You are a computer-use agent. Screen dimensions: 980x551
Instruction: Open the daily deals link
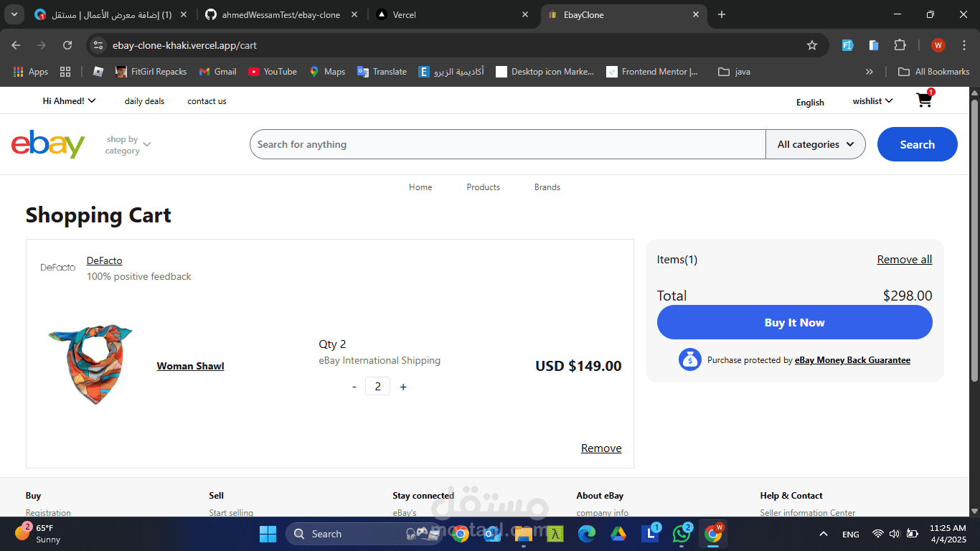coord(144,101)
